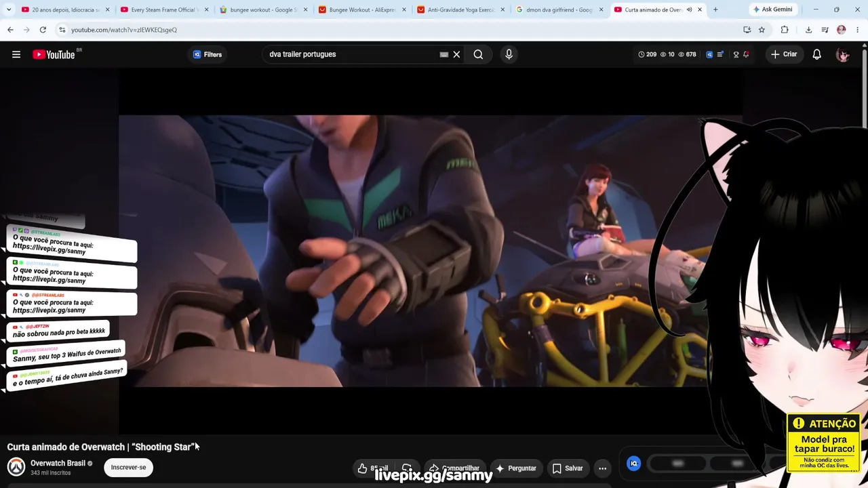This screenshot has height=488, width=868.
Task: Open the blue IQ extension icon in header
Action: pos(709,54)
